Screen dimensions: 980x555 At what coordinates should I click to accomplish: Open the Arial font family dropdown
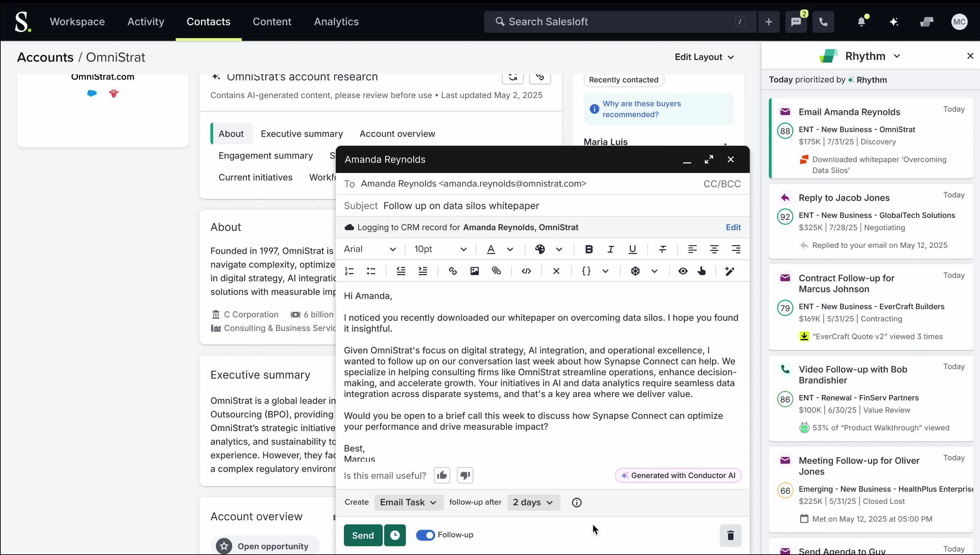[370, 249]
